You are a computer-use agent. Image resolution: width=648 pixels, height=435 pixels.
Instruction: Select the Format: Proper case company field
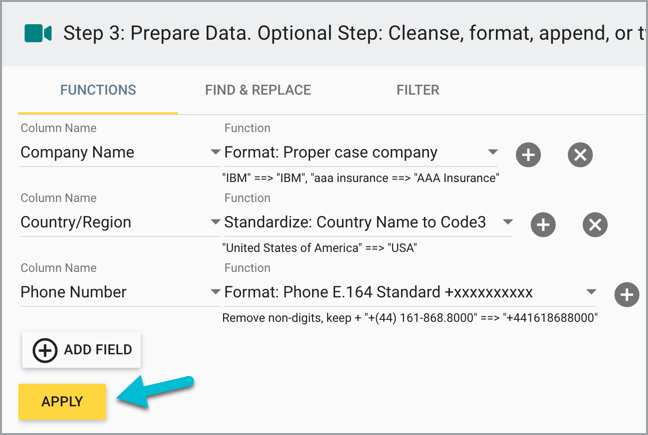(x=360, y=152)
